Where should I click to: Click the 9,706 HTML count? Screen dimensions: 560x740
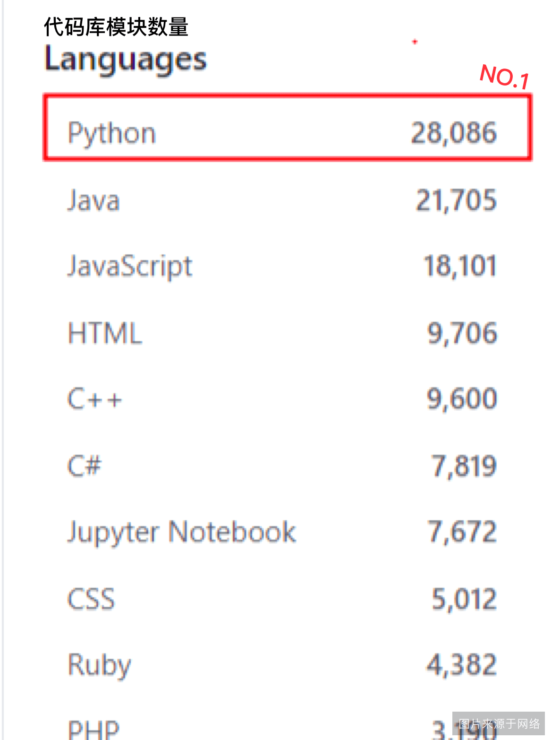[x=462, y=333]
